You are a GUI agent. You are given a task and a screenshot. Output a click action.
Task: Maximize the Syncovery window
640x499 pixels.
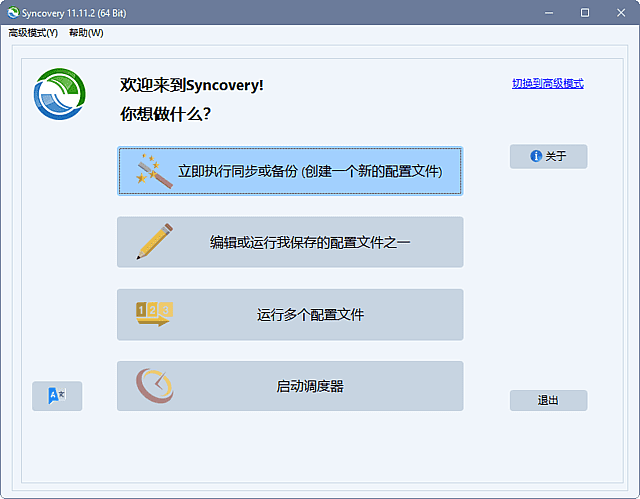pos(585,13)
